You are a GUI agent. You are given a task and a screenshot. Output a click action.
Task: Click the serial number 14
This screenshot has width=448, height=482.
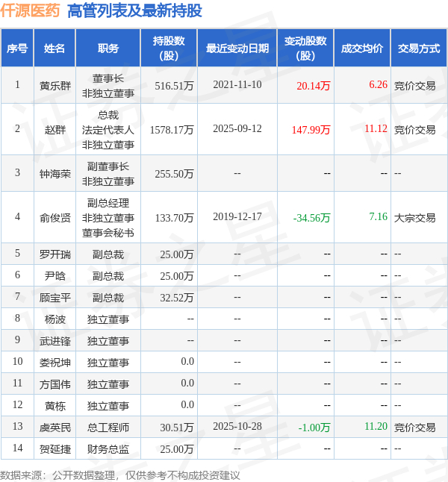[x=17, y=448]
